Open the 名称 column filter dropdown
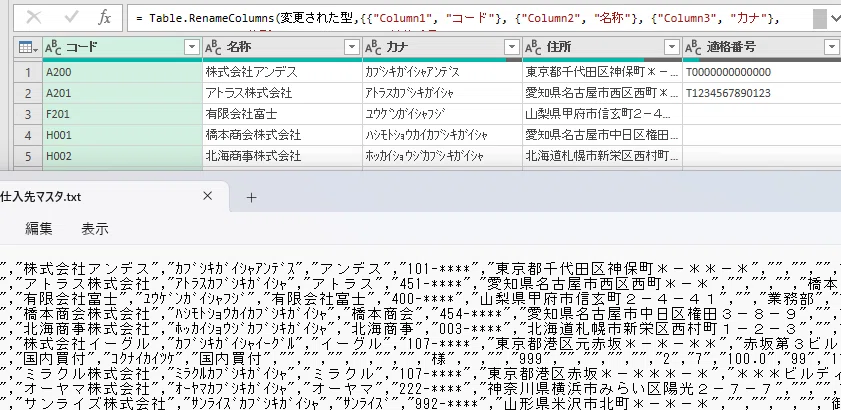Image resolution: width=841 pixels, height=410 pixels. point(352,47)
